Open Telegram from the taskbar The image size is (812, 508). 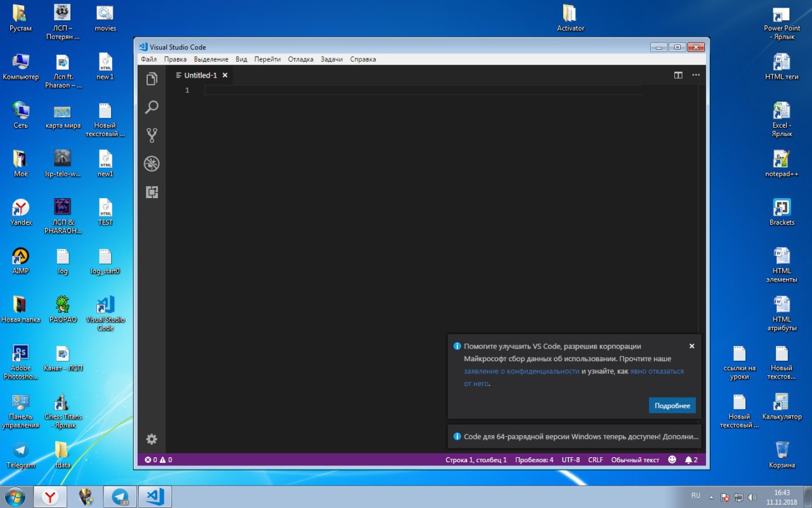[120, 497]
